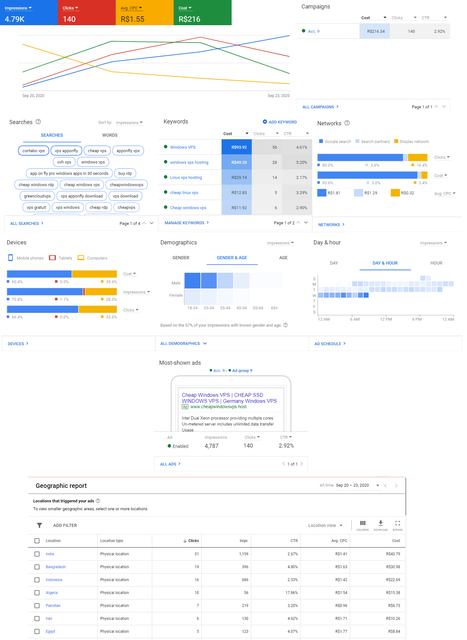The image size is (467, 640).
Task: Check the India row checkbox
Action: pos(37,554)
